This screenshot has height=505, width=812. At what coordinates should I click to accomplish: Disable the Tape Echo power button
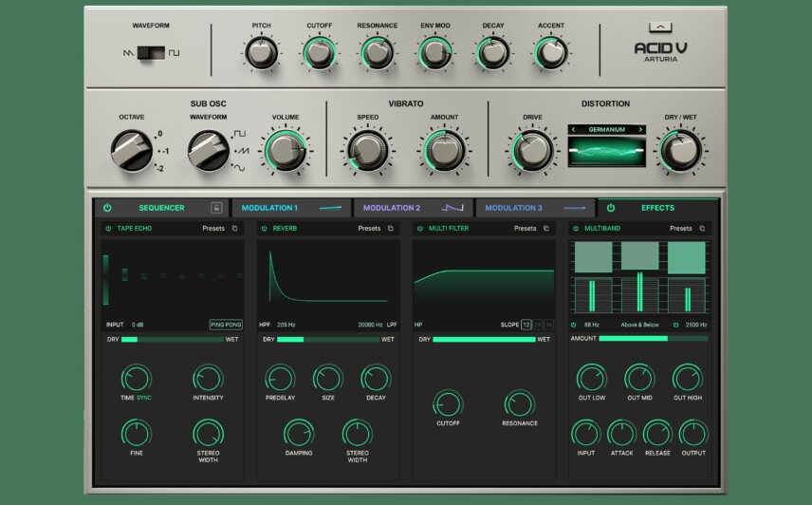tap(108, 229)
